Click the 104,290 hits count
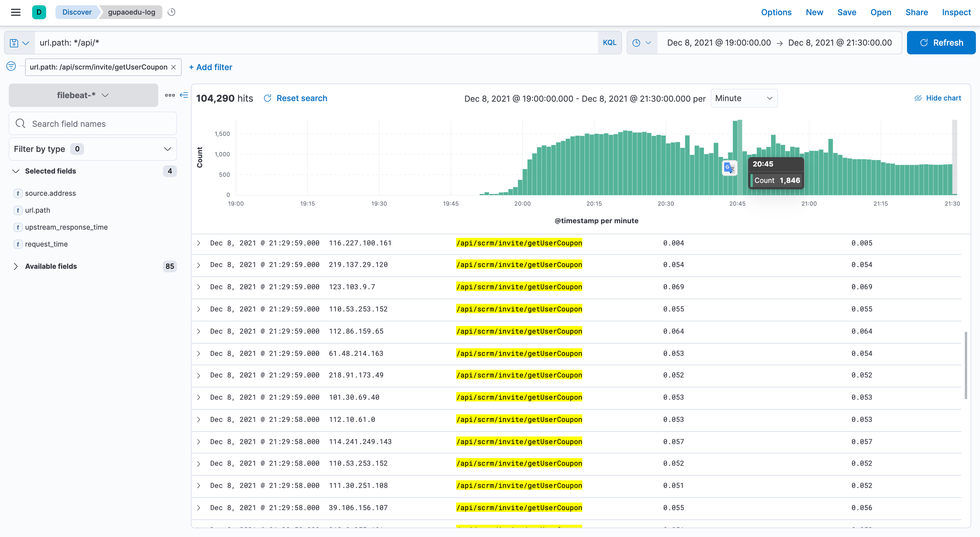Viewport: 980px width, 537px height. tap(225, 98)
